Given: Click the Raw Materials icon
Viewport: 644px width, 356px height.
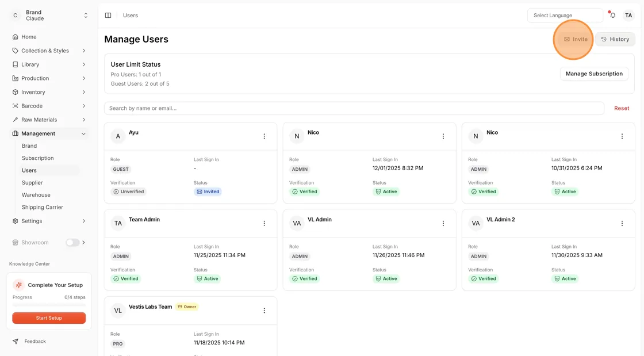Looking at the screenshot, I should (15, 120).
